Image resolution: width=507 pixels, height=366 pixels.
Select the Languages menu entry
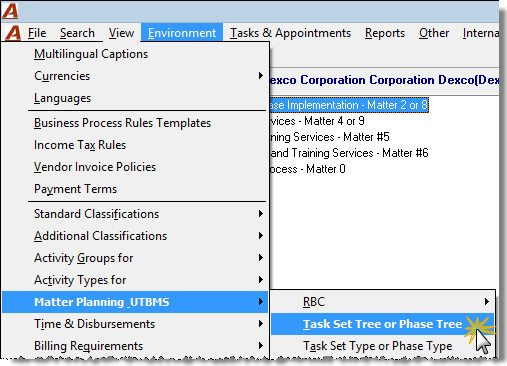135,98
